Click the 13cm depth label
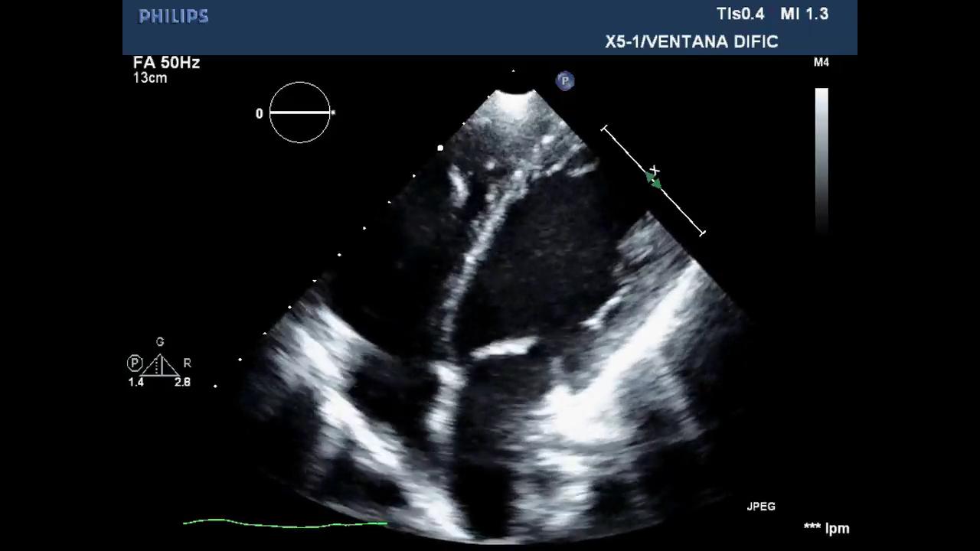This screenshot has height=551, width=980. [x=150, y=78]
